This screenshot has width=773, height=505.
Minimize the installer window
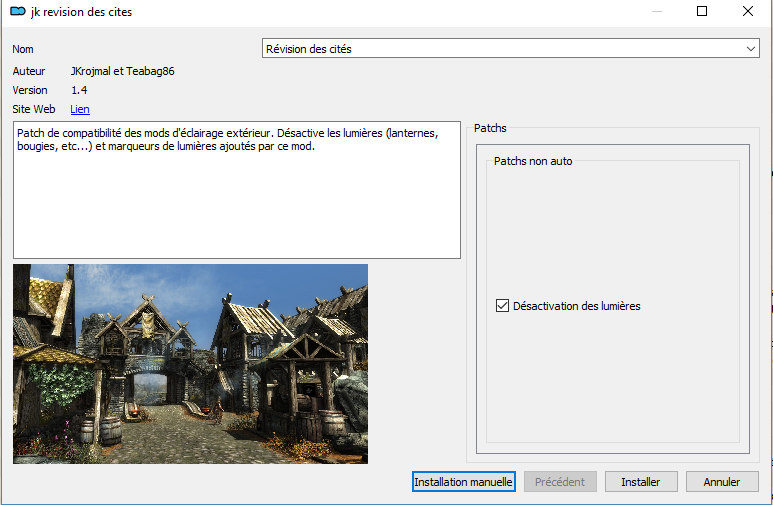657,11
